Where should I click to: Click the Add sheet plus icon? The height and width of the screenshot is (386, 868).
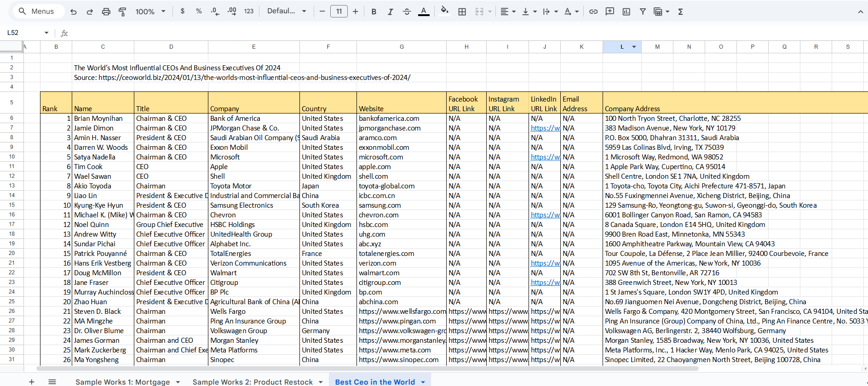31,381
